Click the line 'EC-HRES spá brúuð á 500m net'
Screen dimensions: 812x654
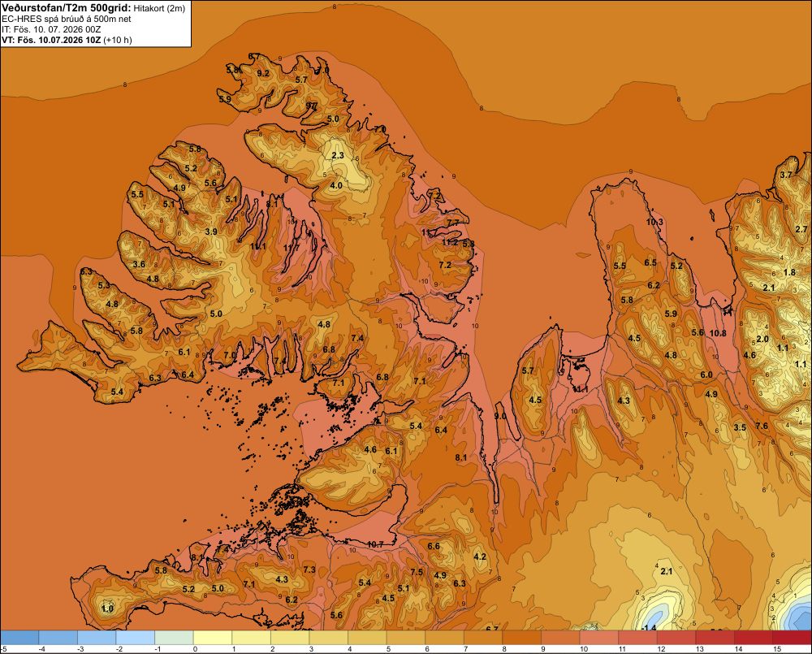[67, 19]
